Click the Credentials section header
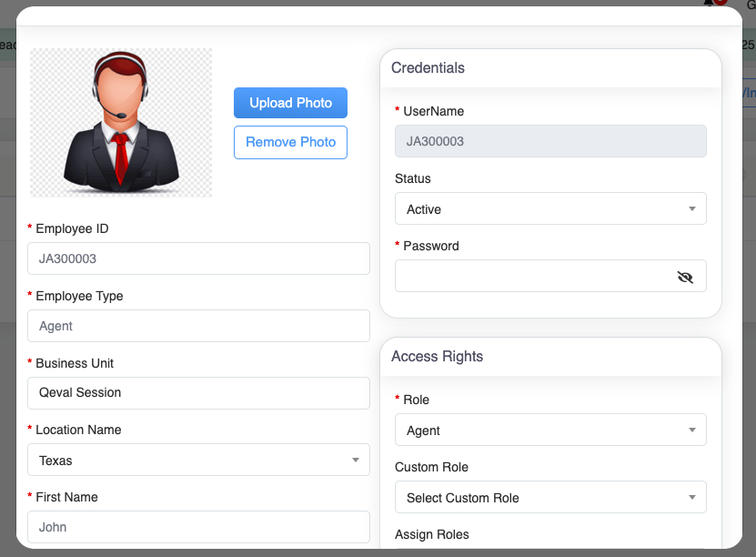This screenshot has width=756, height=557. [428, 68]
